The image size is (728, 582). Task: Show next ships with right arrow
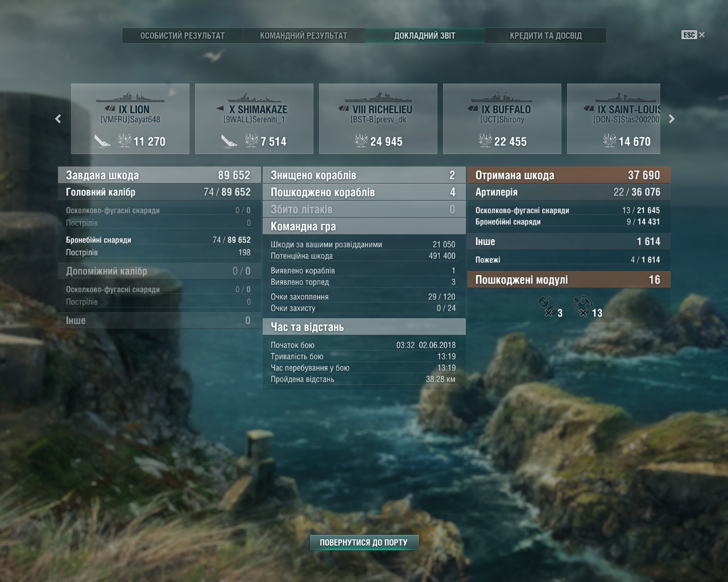coord(672,119)
